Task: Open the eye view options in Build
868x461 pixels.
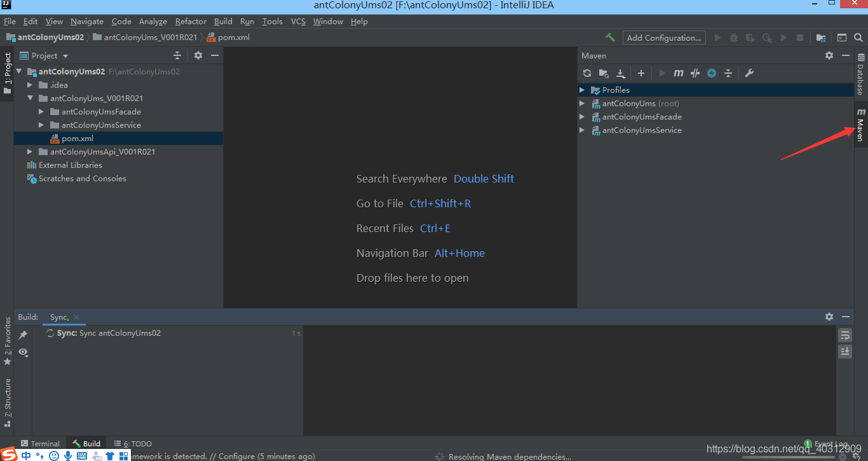Action: pyautogui.click(x=24, y=352)
